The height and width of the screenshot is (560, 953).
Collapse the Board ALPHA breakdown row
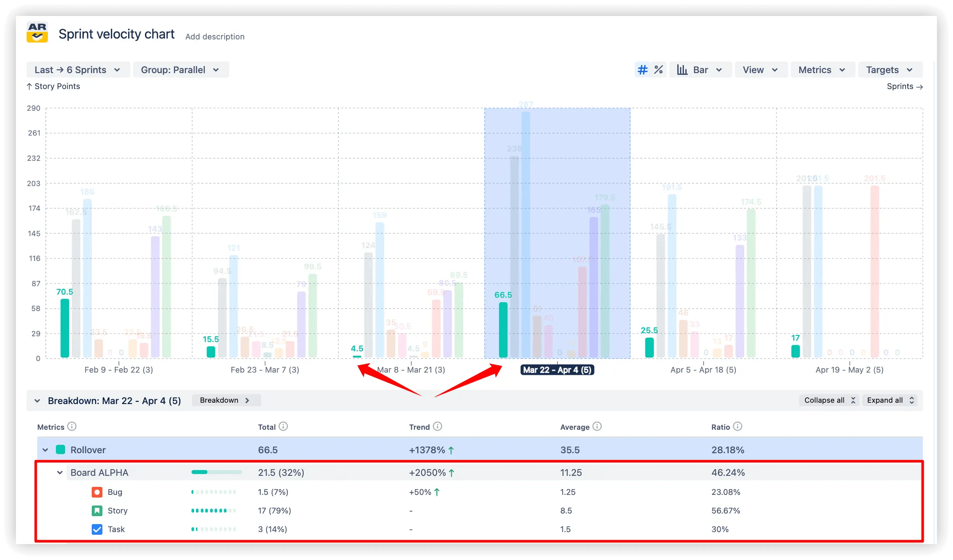tap(60, 472)
